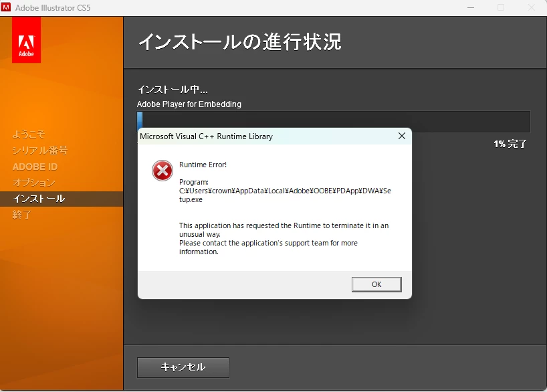The width and height of the screenshot is (547, 392).
Task: Select ようこそ step in sidebar
Action: pos(29,134)
